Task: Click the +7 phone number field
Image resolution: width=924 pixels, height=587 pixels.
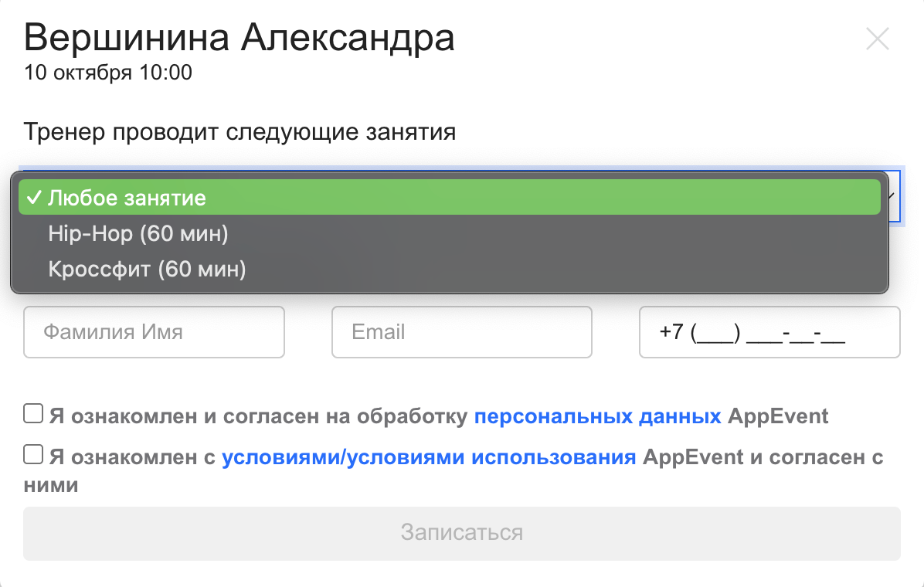Action: tap(769, 332)
